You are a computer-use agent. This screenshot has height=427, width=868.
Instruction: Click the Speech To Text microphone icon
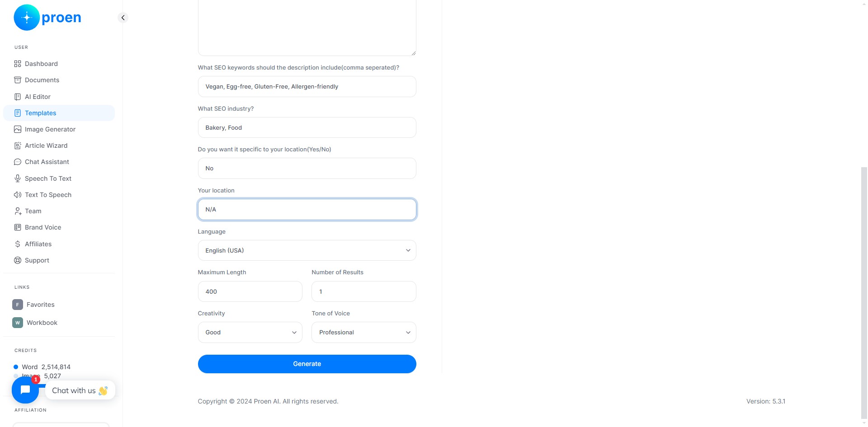pos(18,178)
